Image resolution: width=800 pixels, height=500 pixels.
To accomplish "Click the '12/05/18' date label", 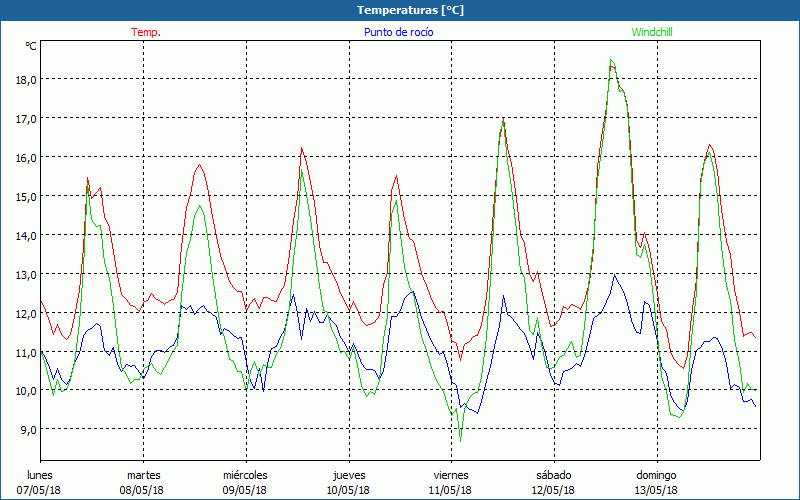I will (553, 490).
